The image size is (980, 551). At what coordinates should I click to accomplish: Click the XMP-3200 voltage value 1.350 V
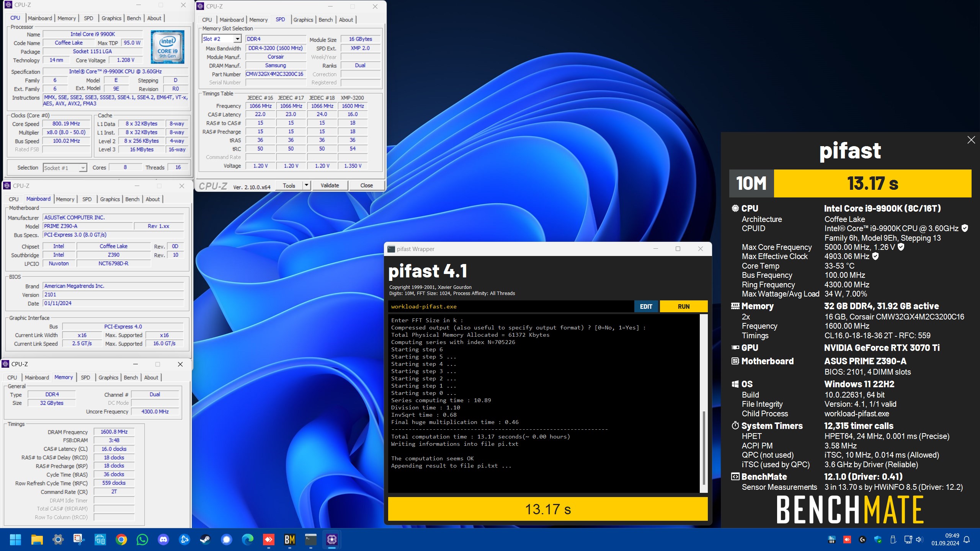pos(353,166)
